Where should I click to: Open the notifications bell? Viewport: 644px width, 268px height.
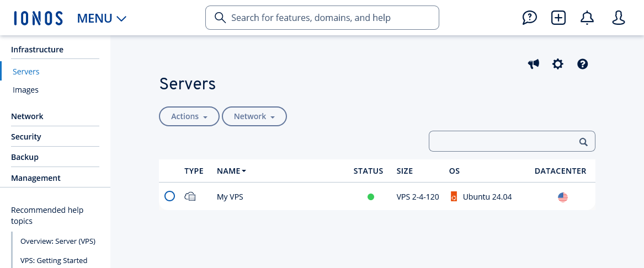pos(587,18)
